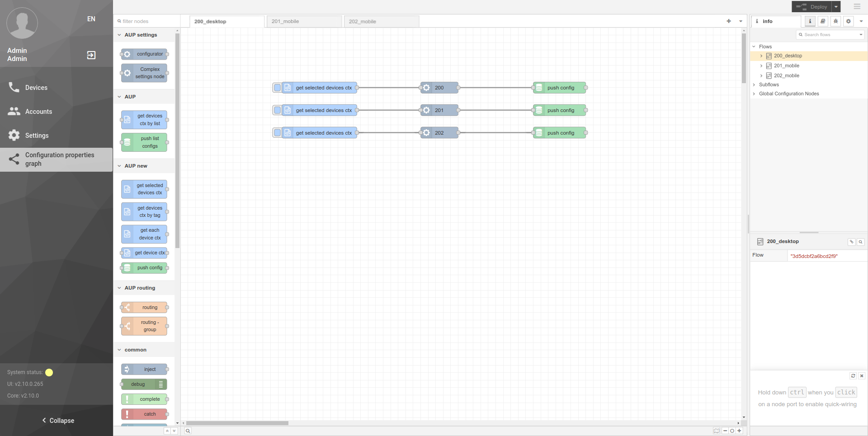The image size is (868, 436).
Task: Select the push config node in row 202
Action: tap(559, 133)
